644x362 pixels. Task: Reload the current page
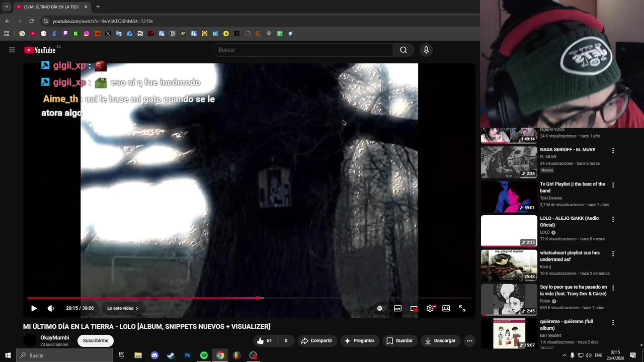[x=31, y=21]
